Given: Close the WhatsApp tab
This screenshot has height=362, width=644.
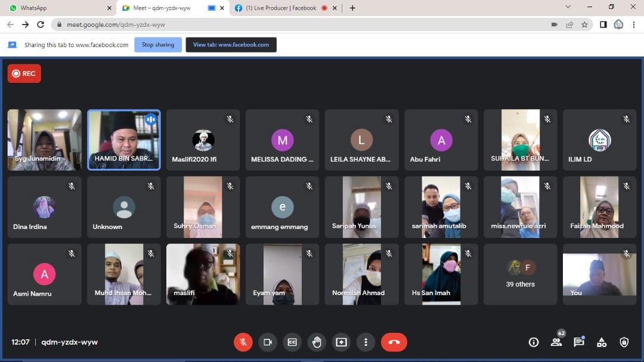Looking at the screenshot, I should pos(109,8).
